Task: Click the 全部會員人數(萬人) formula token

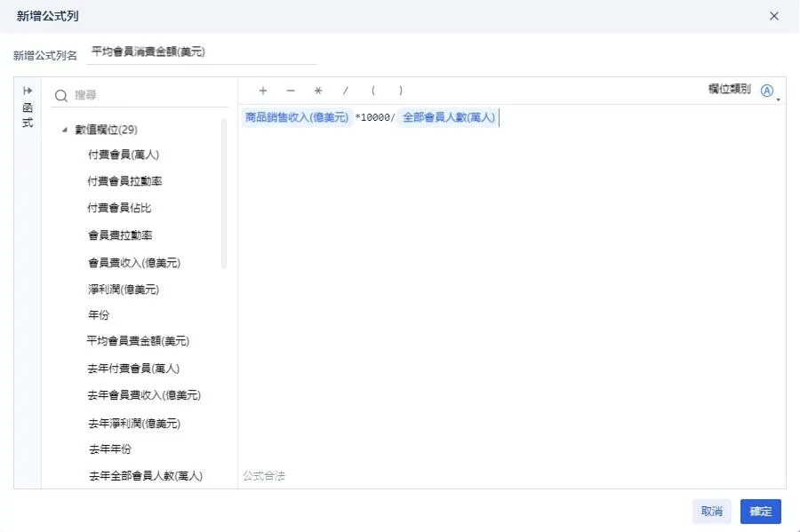Action: pos(449,118)
